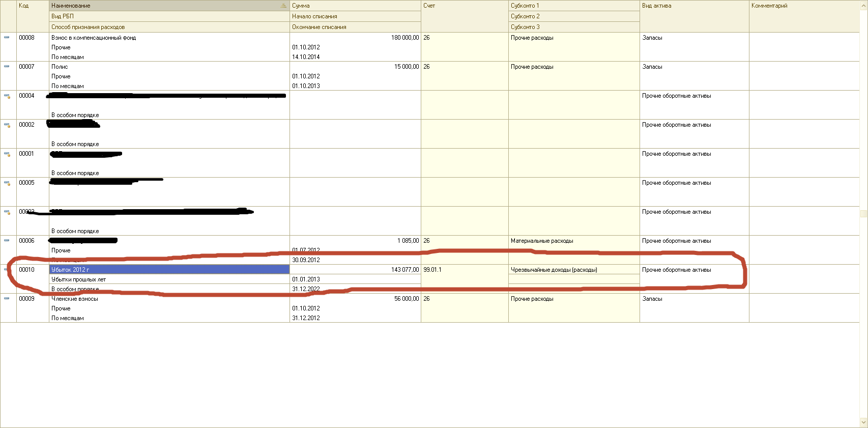The height and width of the screenshot is (428, 868).
Task: Select the folder icon for row 00004
Action: (x=7, y=96)
